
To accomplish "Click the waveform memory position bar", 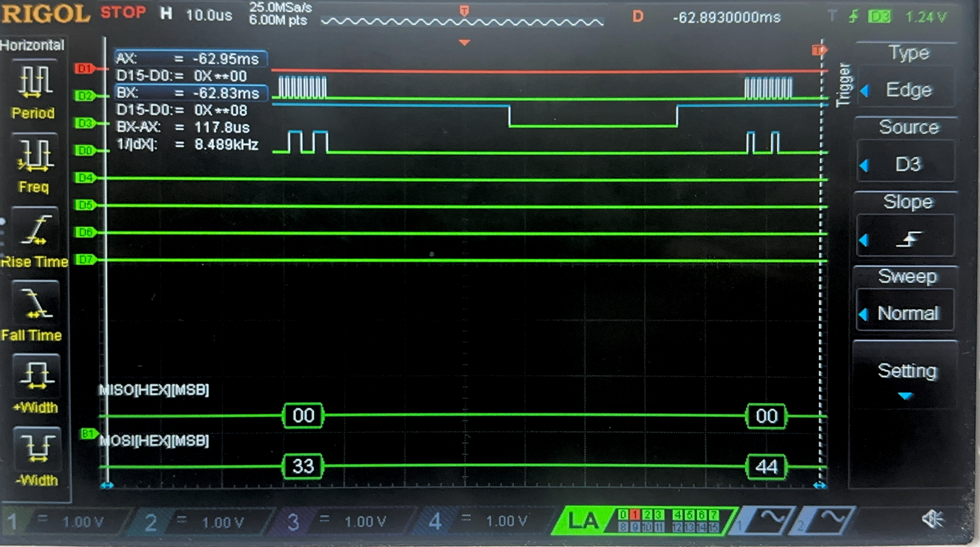I will tap(462, 22).
